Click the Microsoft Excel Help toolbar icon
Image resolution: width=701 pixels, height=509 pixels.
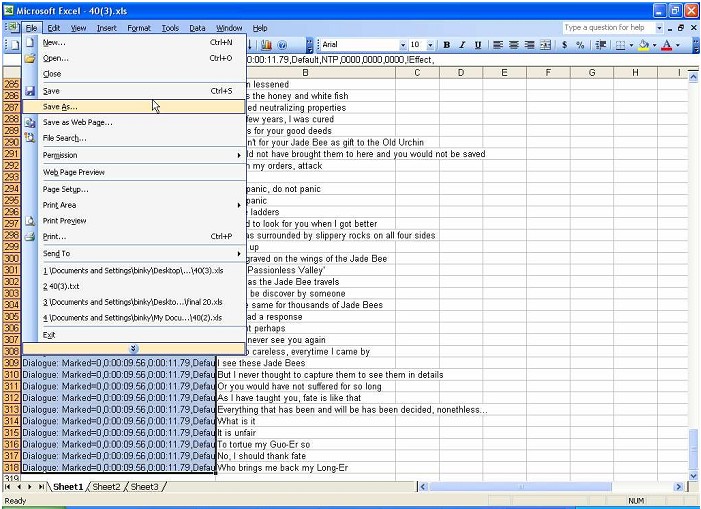coord(282,45)
